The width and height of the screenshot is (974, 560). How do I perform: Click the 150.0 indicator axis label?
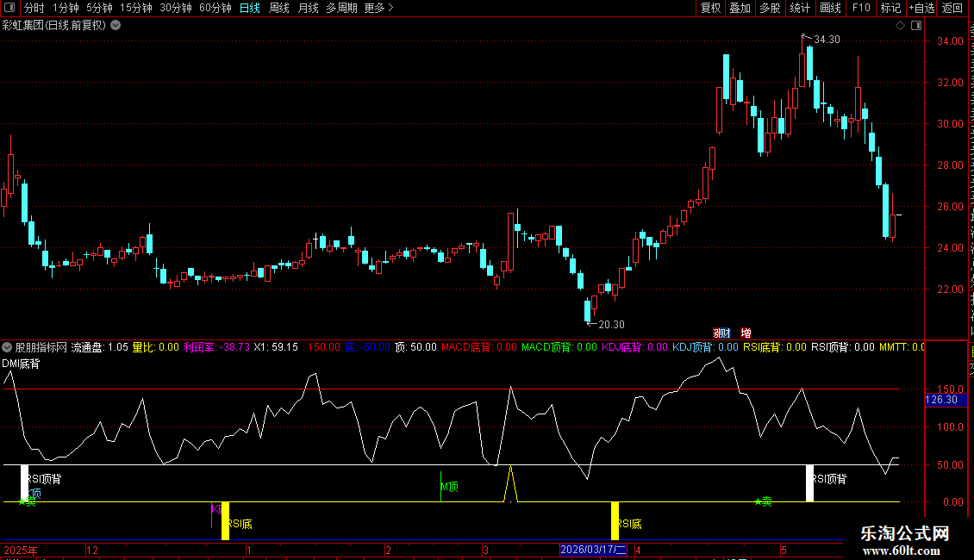951,389
